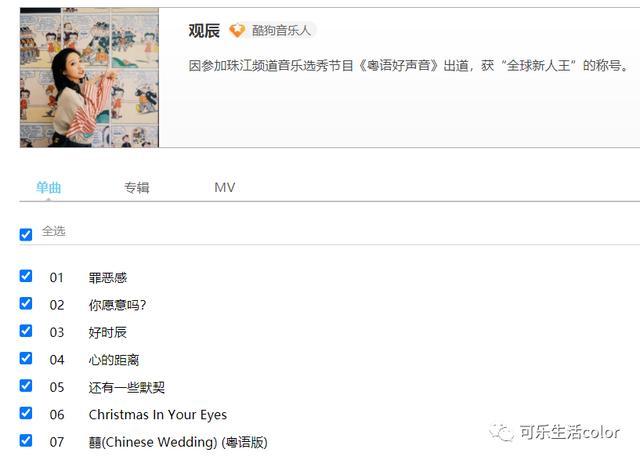Uncheck Christmas In Your Eyes checkbox
The image size is (640, 460).
[26, 413]
